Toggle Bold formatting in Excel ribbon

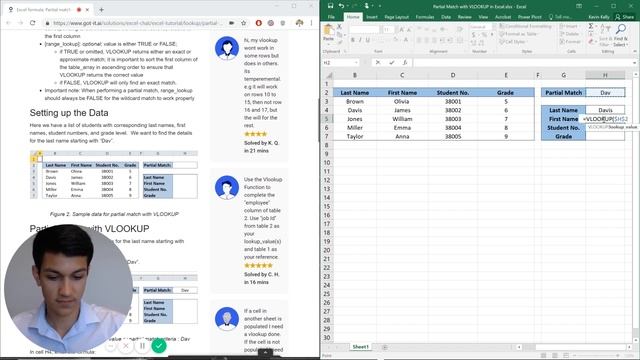pyautogui.click(x=353, y=40)
